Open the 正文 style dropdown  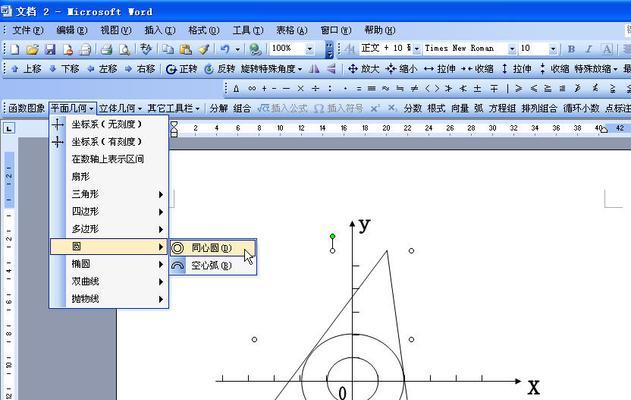click(x=417, y=49)
